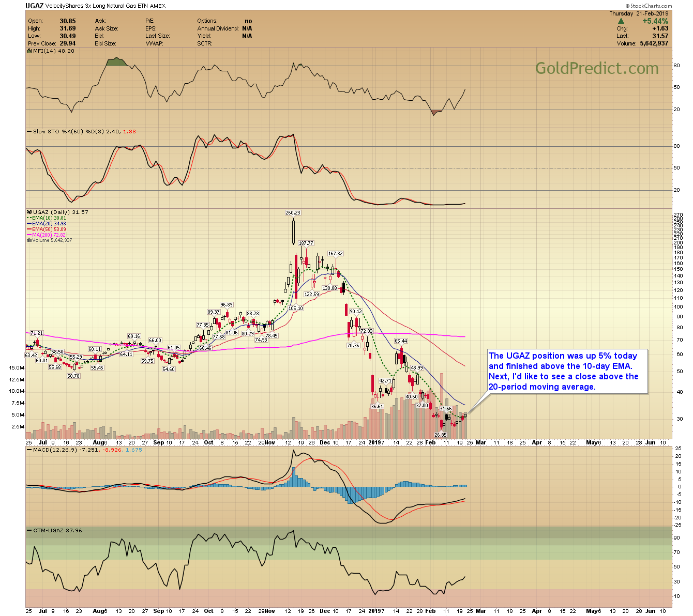Click the High value 31.69
The height and width of the screenshot is (616, 693).
[67, 28]
